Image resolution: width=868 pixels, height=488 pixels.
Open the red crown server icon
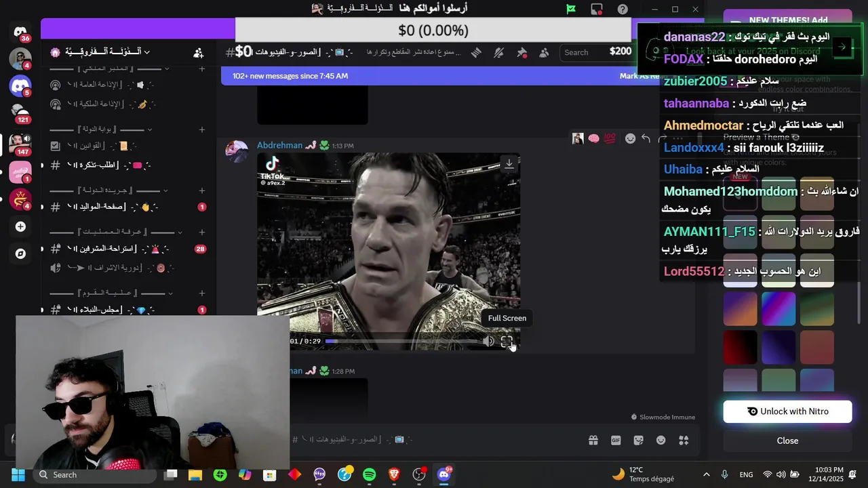tap(20, 199)
